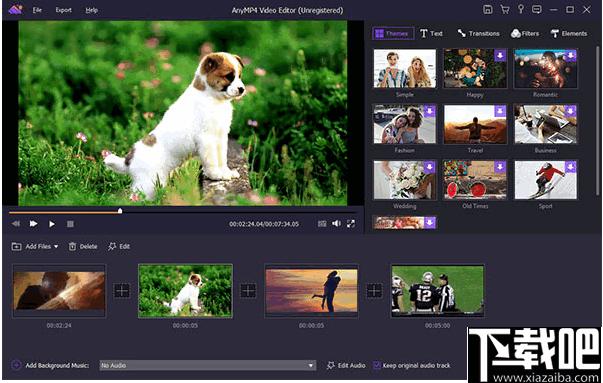Click the add background music plus icon
Viewport: 603px width, 383px height.
[16, 365]
